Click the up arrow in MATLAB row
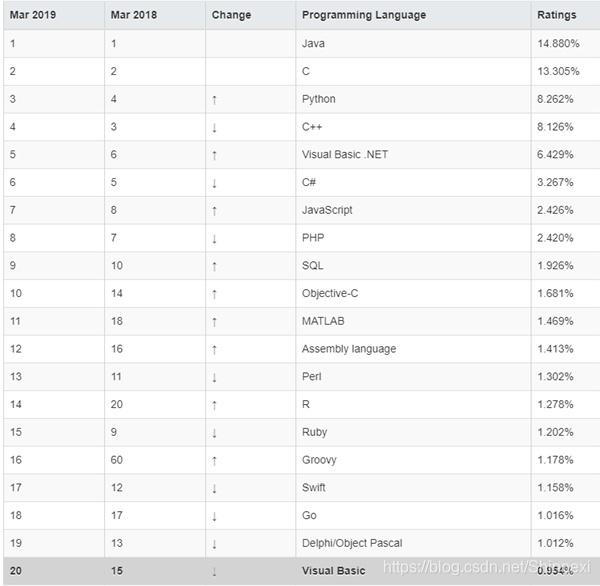 tap(214, 322)
